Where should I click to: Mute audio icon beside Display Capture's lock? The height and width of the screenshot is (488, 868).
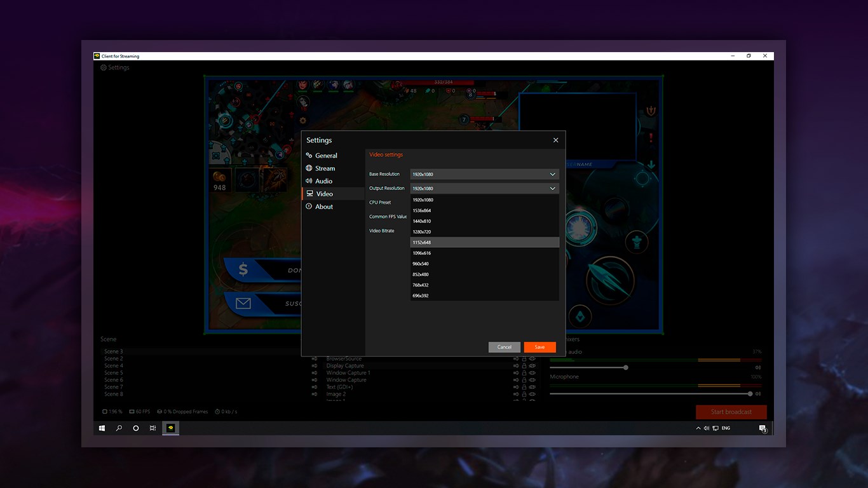(516, 366)
